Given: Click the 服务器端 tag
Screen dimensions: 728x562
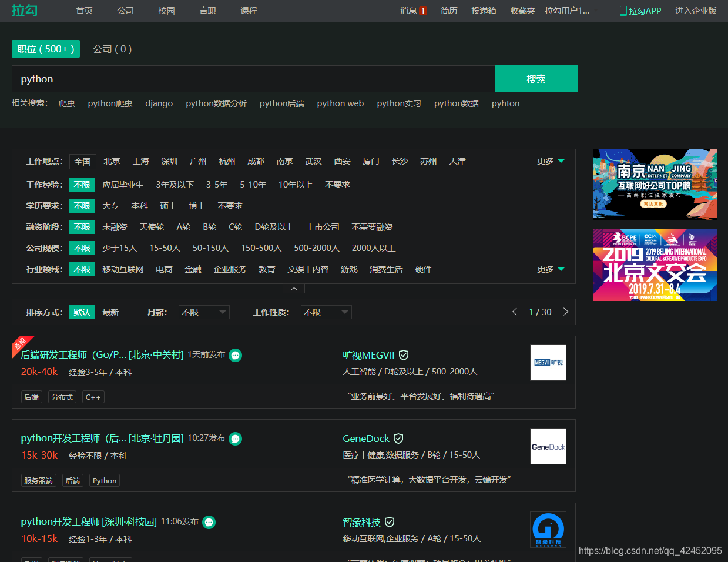Looking at the screenshot, I should pyautogui.click(x=39, y=481).
